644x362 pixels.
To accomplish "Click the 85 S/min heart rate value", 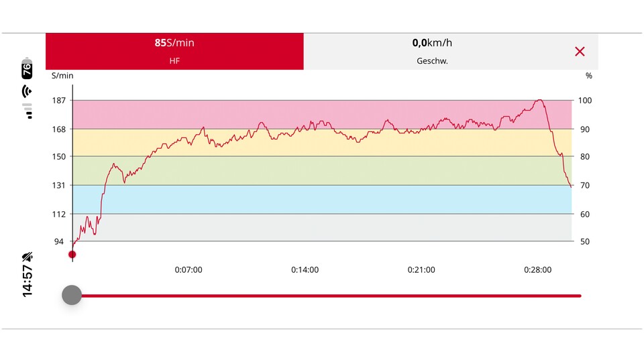I will click(x=174, y=43).
